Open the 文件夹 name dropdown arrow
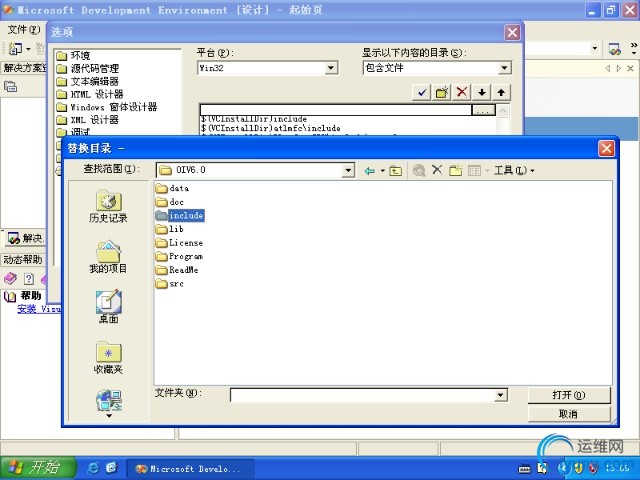640x480 pixels. (500, 395)
